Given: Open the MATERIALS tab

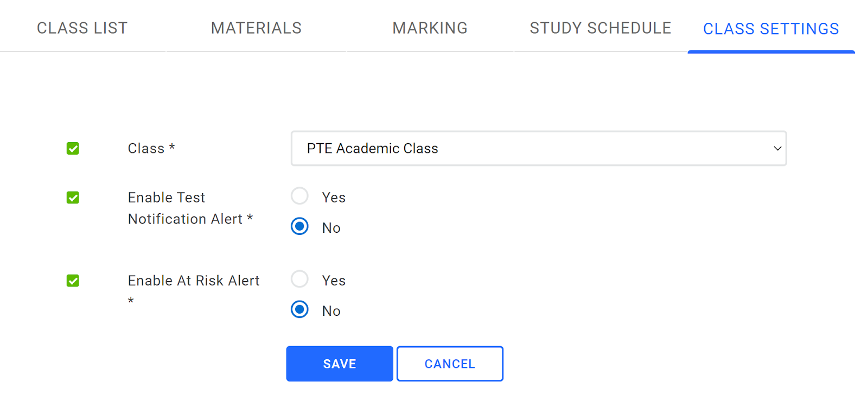Looking at the screenshot, I should click(256, 28).
